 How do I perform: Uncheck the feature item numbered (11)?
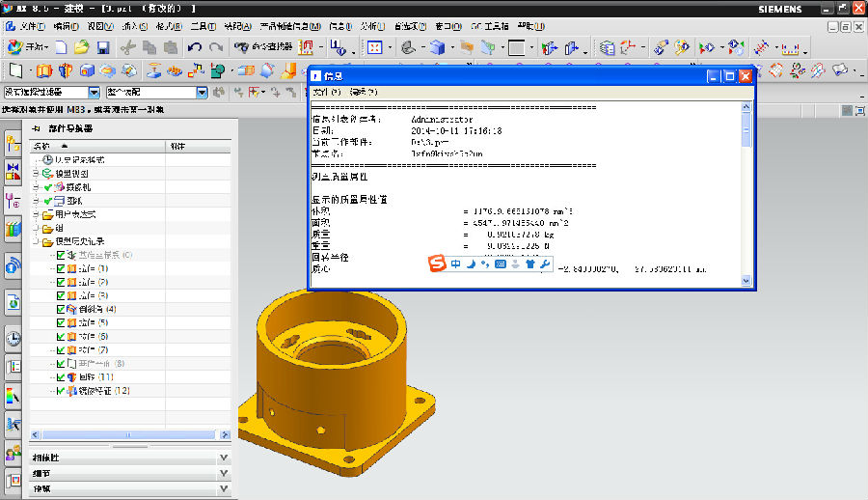61,376
